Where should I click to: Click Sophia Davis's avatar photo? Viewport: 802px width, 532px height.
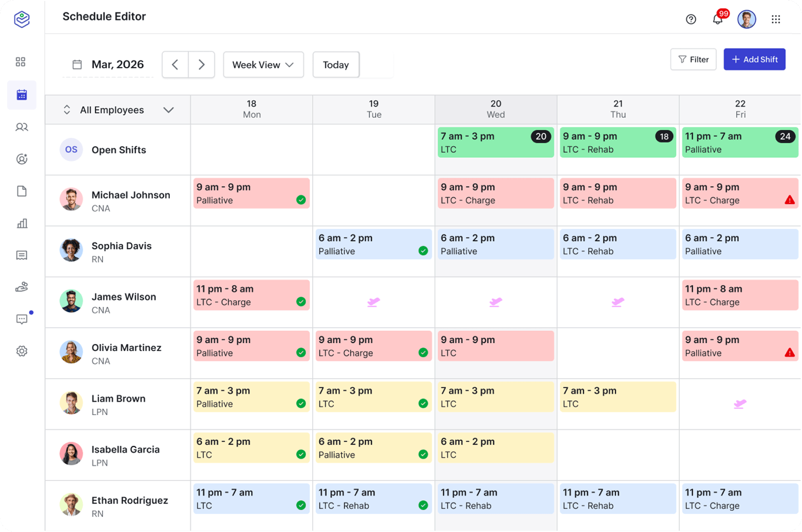(x=71, y=250)
